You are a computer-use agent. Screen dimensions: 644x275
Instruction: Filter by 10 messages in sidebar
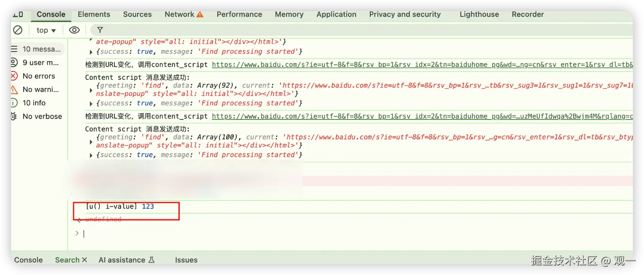[x=38, y=49]
